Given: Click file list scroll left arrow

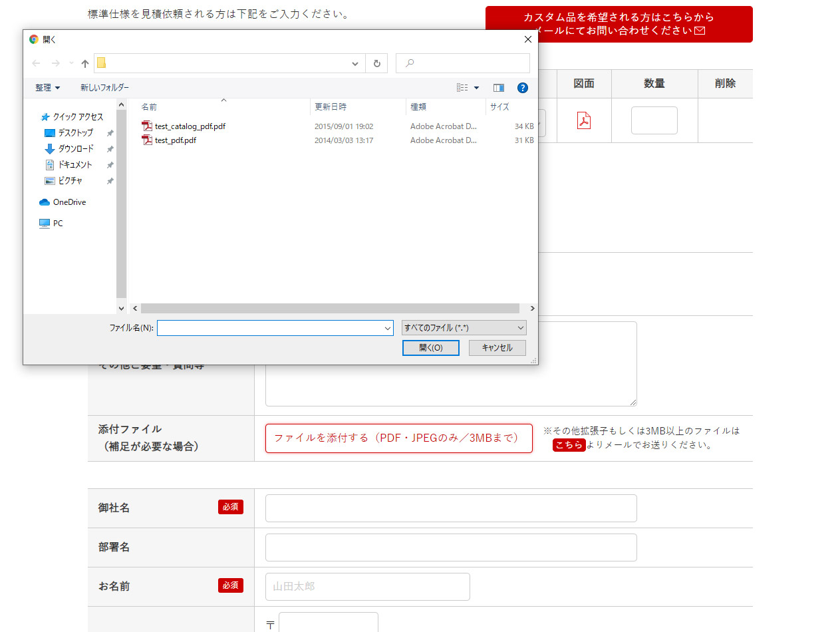Looking at the screenshot, I should (x=135, y=309).
